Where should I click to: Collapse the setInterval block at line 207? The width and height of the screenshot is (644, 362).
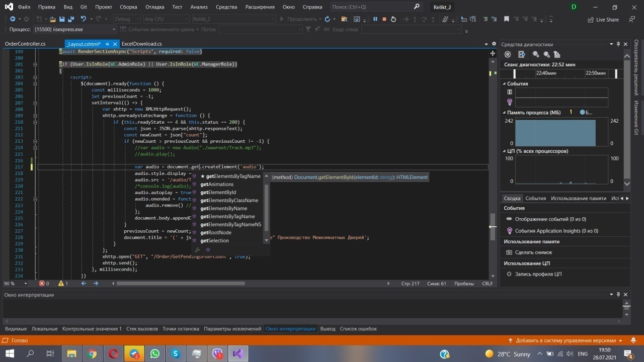[35, 103]
